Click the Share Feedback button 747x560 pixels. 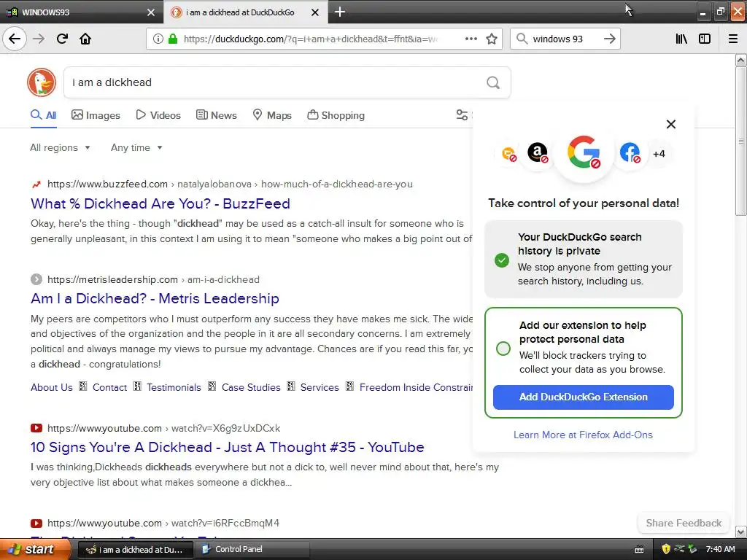(x=684, y=523)
